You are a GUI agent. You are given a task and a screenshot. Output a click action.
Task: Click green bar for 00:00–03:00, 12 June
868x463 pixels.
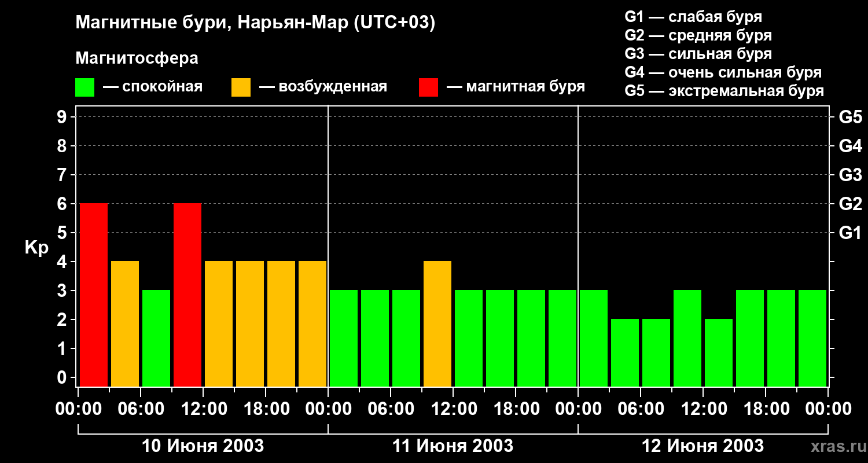click(594, 338)
